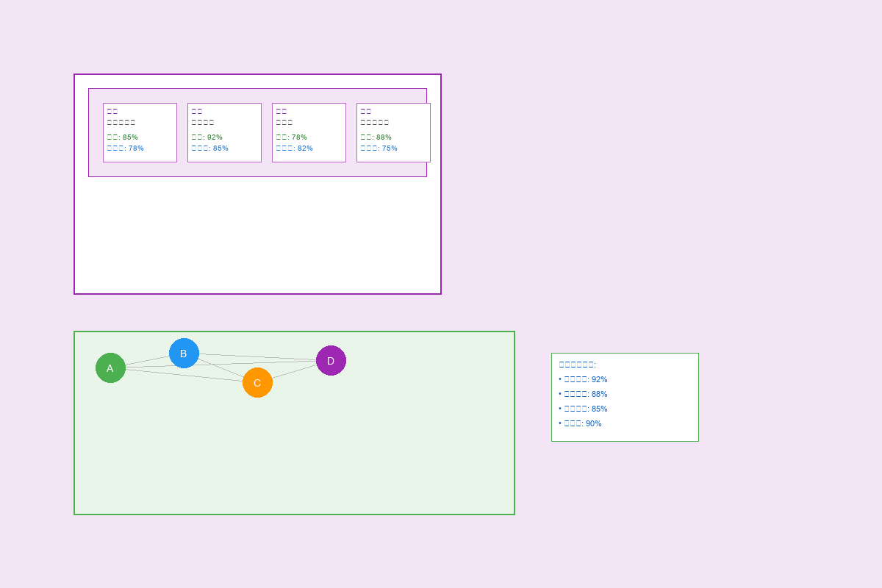
Task: Click the green 85% value in first card
Action: click(123, 137)
